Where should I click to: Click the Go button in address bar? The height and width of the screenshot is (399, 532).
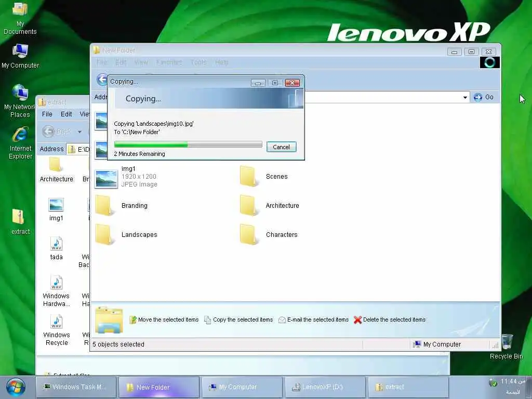[484, 97]
